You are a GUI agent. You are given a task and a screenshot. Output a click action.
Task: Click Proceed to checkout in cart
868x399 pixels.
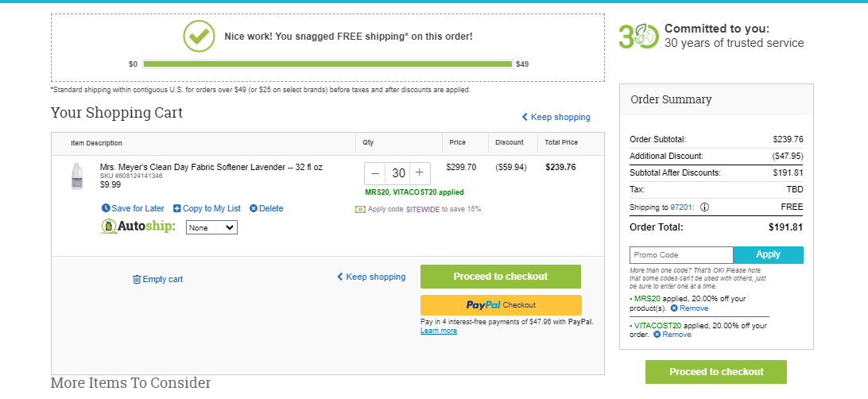501,277
